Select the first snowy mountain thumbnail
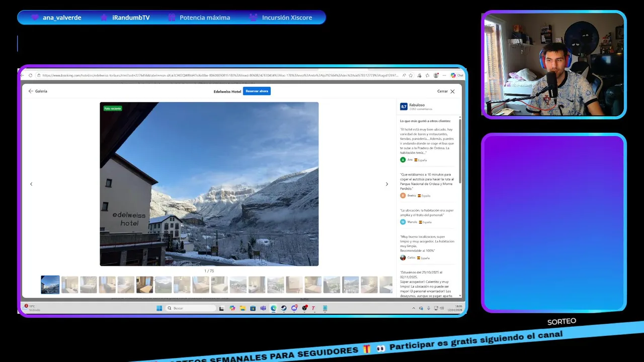The height and width of the screenshot is (362, 644). (x=50, y=285)
